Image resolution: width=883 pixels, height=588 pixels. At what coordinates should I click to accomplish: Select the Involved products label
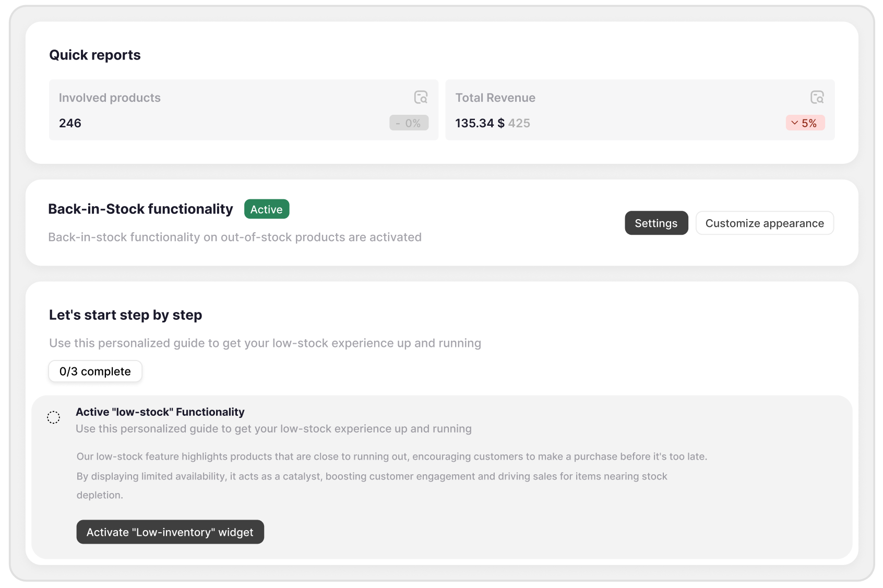(x=110, y=98)
